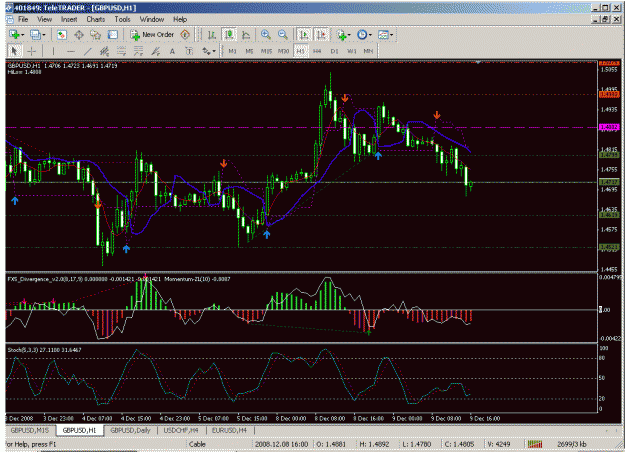Select the Trendline drawing tool
This screenshot has width=625, height=452.
88,51
